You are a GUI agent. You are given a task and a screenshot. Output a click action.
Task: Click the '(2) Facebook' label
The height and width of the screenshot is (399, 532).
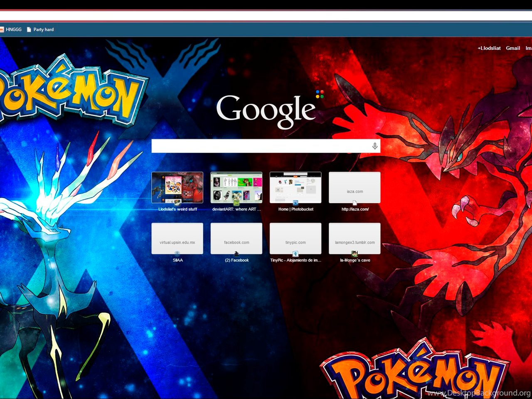[237, 260]
